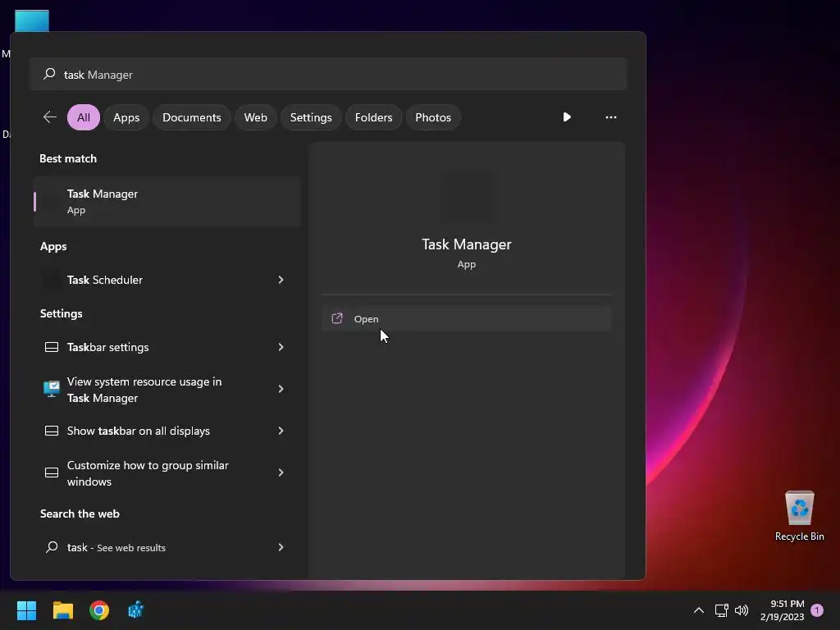Click the web search magnifier icon beside task
Screen dimensions: 840x630
point(52,547)
